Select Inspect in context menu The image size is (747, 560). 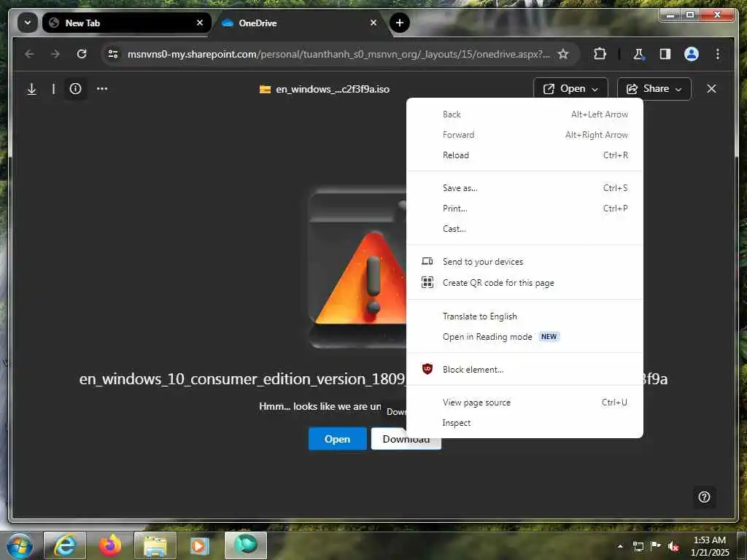(525, 423)
